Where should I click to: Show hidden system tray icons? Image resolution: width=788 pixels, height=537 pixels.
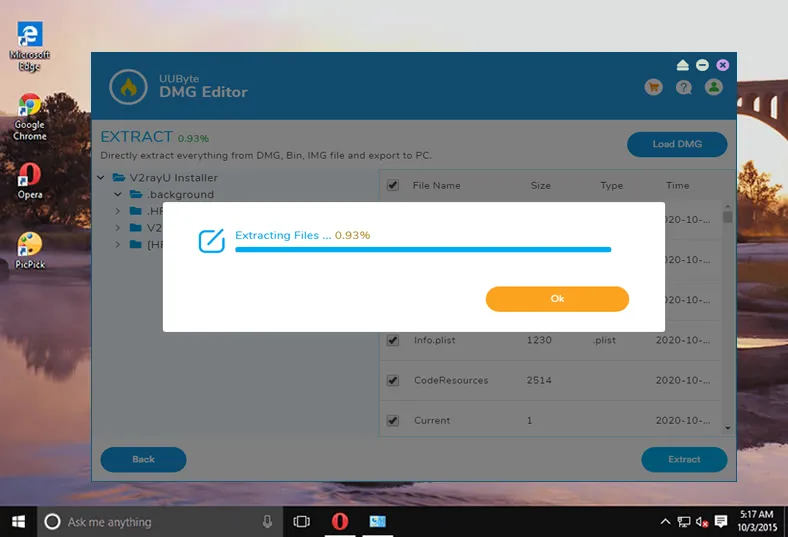(x=665, y=522)
